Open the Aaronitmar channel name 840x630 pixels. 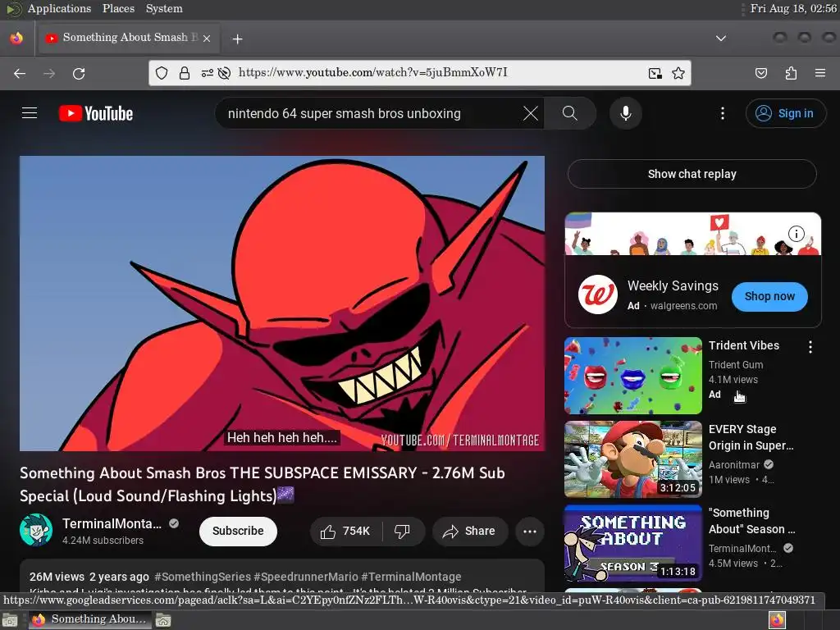pyautogui.click(x=733, y=465)
